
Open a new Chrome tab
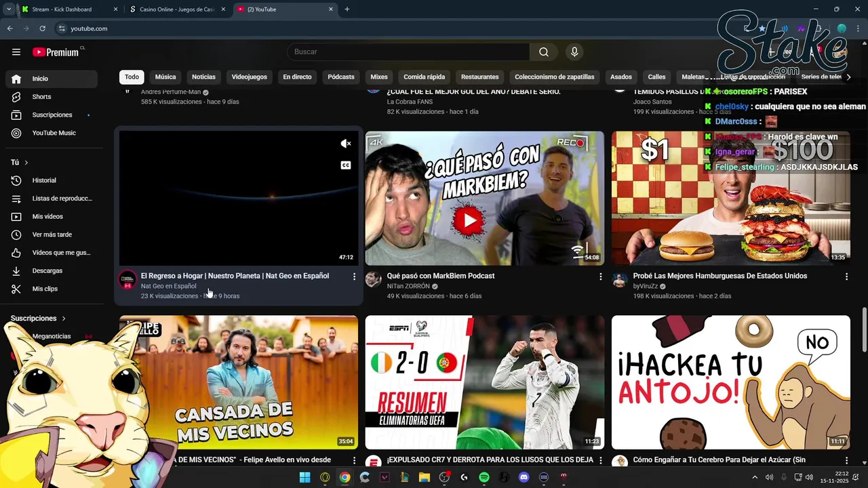point(347,9)
